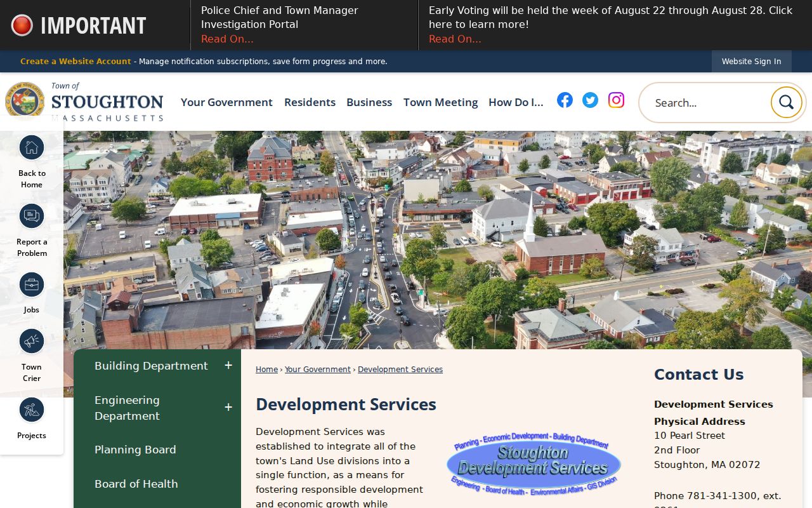Open the Your Government menu
The image size is (812, 508).
pos(226,102)
